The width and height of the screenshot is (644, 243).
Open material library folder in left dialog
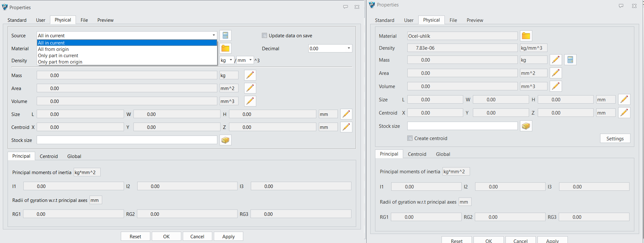pos(225,48)
